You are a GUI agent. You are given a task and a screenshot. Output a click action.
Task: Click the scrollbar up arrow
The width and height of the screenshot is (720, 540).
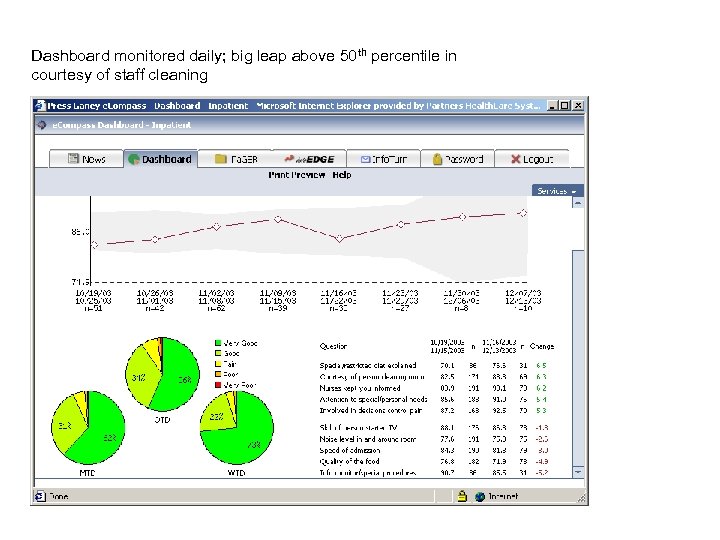(x=578, y=202)
